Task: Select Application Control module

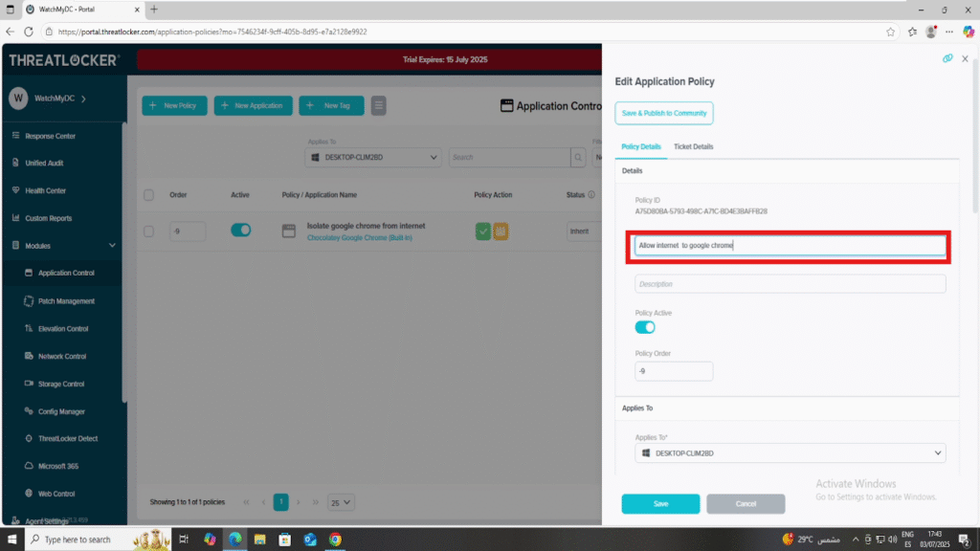Action: pyautogui.click(x=66, y=273)
